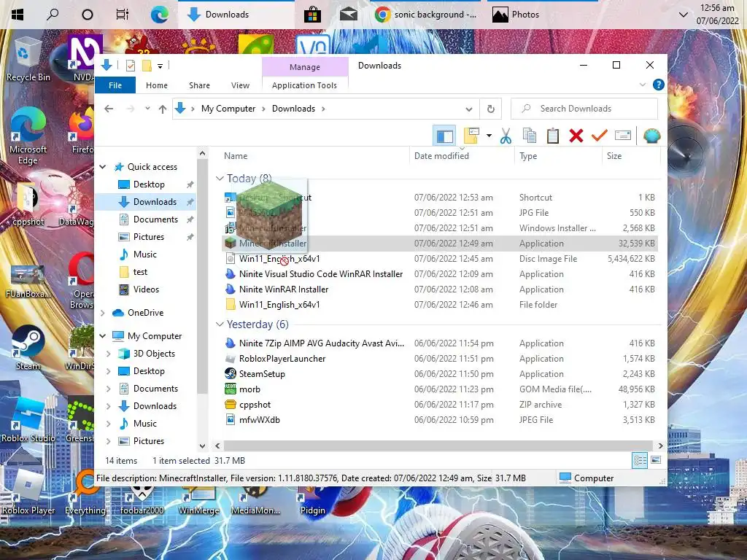The height and width of the screenshot is (560, 747).
Task: Select Music under Quick access
Action: [x=145, y=254]
